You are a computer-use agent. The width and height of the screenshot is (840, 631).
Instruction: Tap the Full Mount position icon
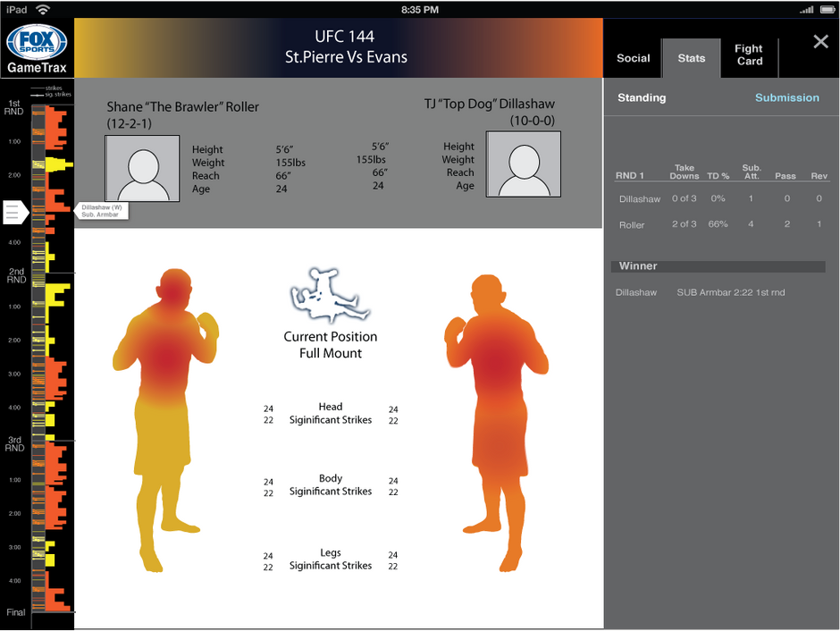click(x=330, y=296)
